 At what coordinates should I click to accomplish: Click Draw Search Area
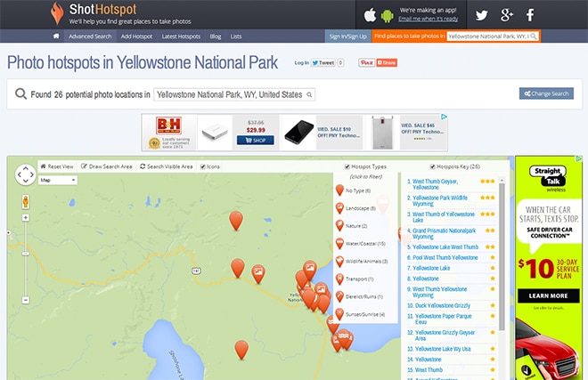coord(107,166)
